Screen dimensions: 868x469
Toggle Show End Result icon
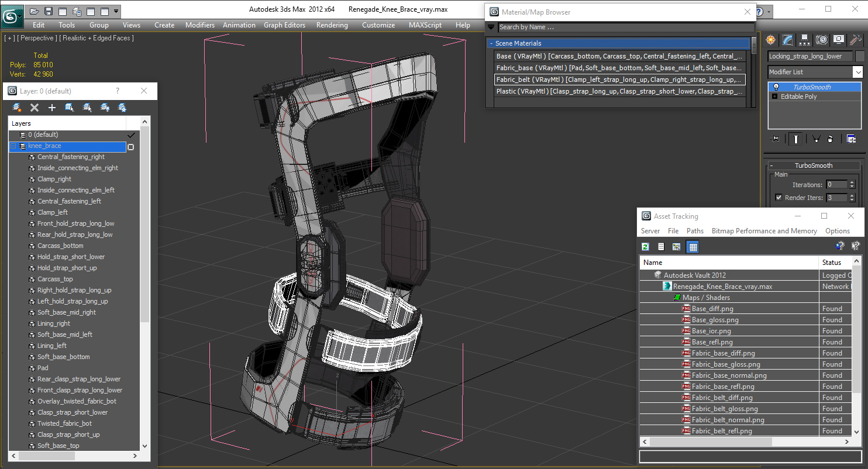click(796, 139)
